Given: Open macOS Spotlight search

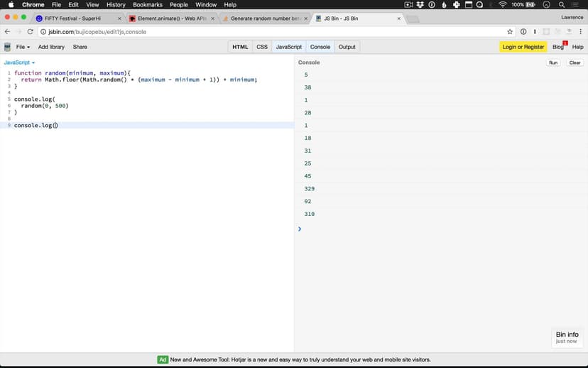Looking at the screenshot, I should pos(562,4).
